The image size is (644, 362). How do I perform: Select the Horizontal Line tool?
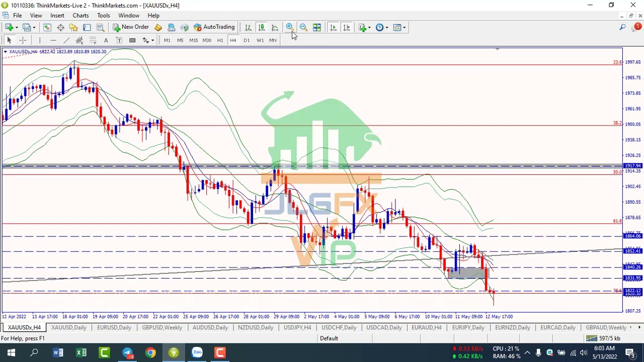[x=53, y=40]
